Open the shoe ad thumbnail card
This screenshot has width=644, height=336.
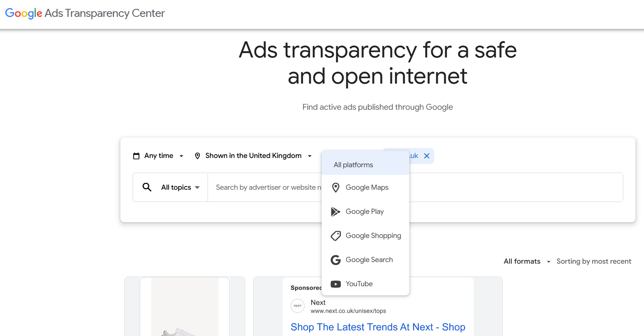[x=185, y=306]
